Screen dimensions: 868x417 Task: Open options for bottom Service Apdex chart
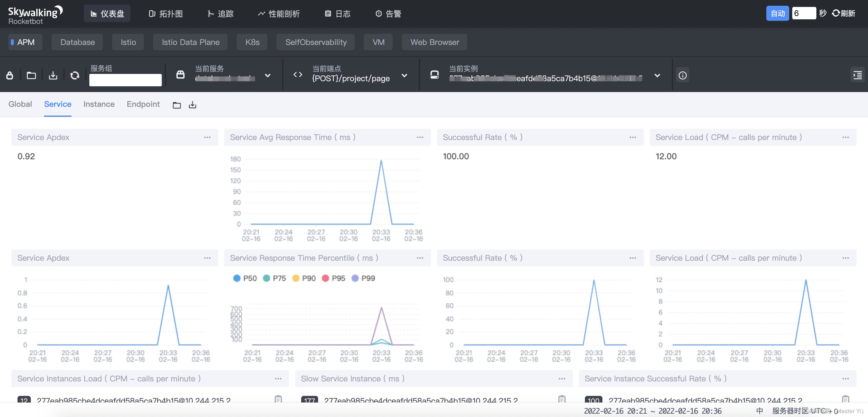coord(207,258)
